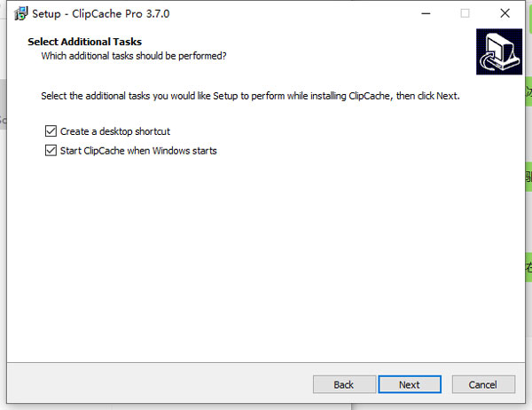Close the ClipCache Setup window

505,13
